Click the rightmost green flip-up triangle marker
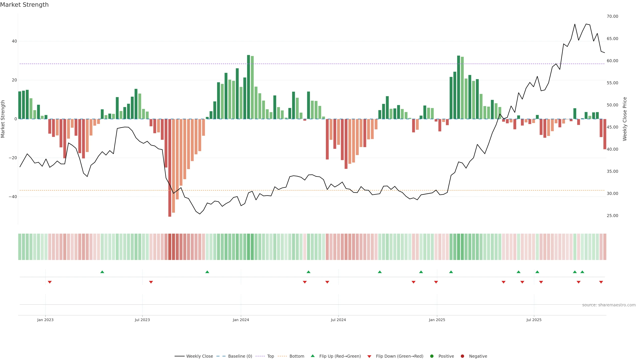This screenshot has width=644, height=362. 582,272
